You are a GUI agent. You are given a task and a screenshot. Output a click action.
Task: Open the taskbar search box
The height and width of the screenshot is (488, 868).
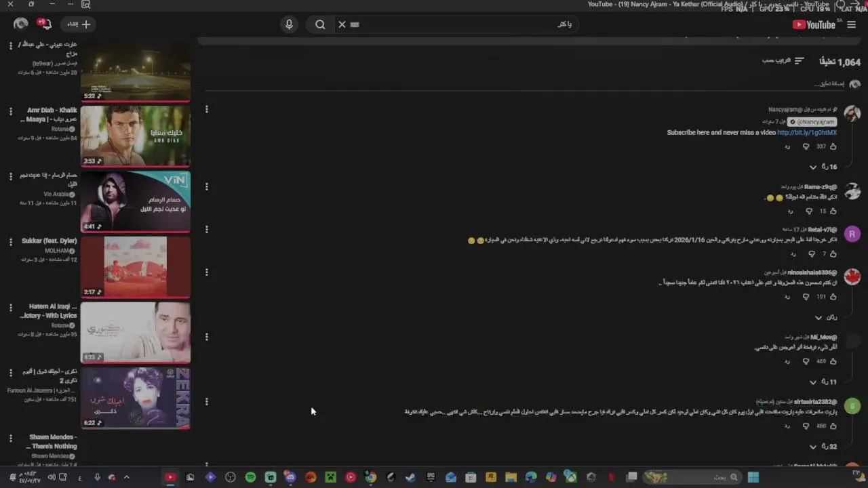point(691,477)
